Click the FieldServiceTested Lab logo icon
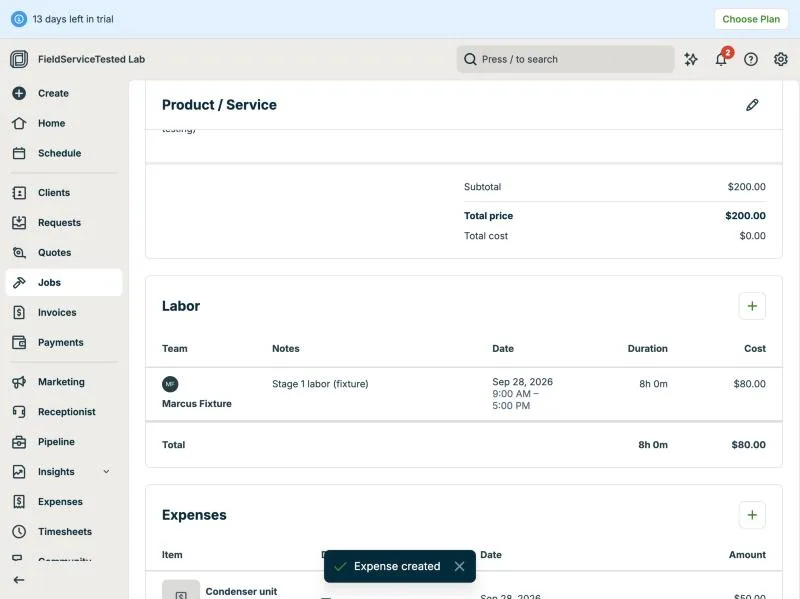 pyautogui.click(x=19, y=59)
